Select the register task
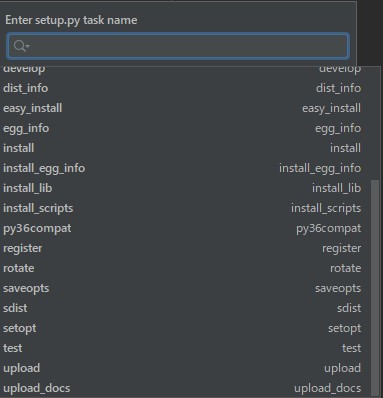This screenshot has width=383, height=398. pyautogui.click(x=185, y=248)
